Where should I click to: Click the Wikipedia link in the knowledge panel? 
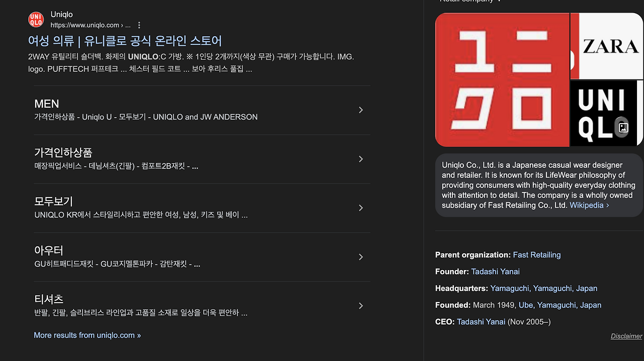pyautogui.click(x=588, y=205)
